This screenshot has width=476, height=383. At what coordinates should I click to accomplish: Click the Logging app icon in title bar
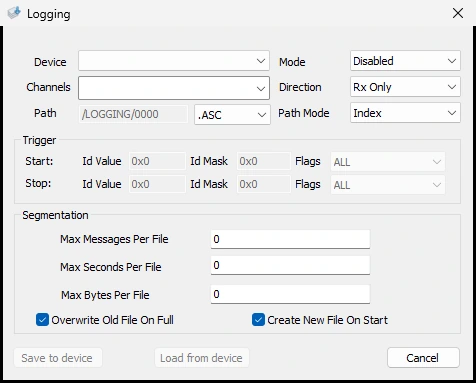click(14, 13)
